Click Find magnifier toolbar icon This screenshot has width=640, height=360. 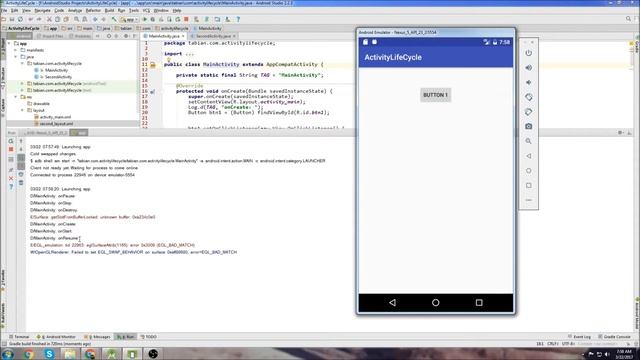(x=76, y=19)
